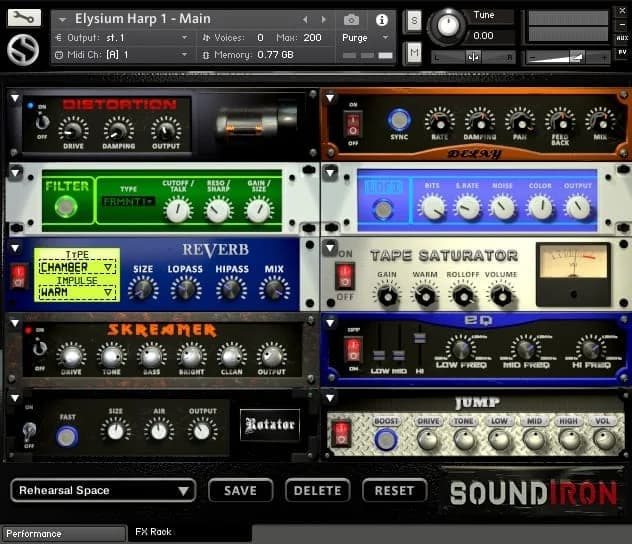Collapse the Distortion module triangle
The image size is (632, 544).
[x=15, y=98]
